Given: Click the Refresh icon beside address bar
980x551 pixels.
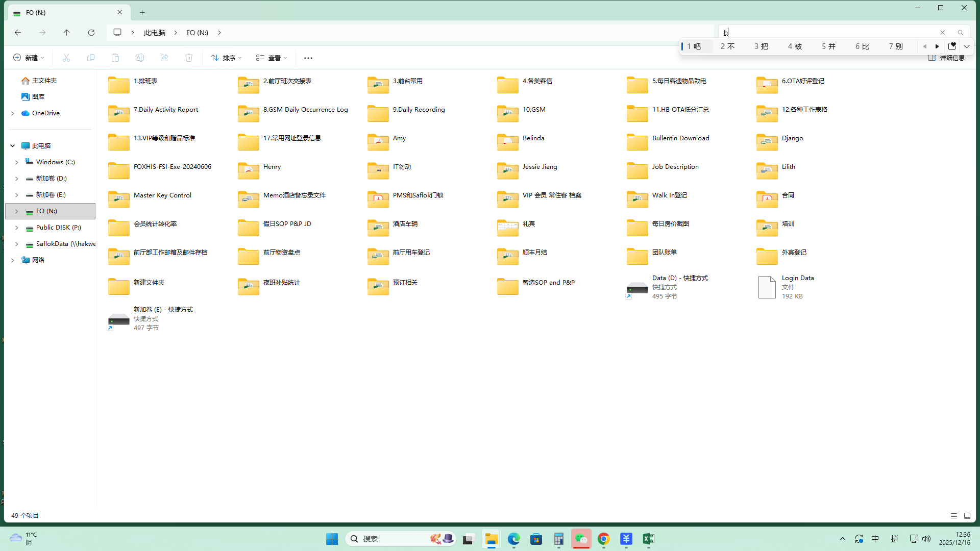Looking at the screenshot, I should coord(91,33).
